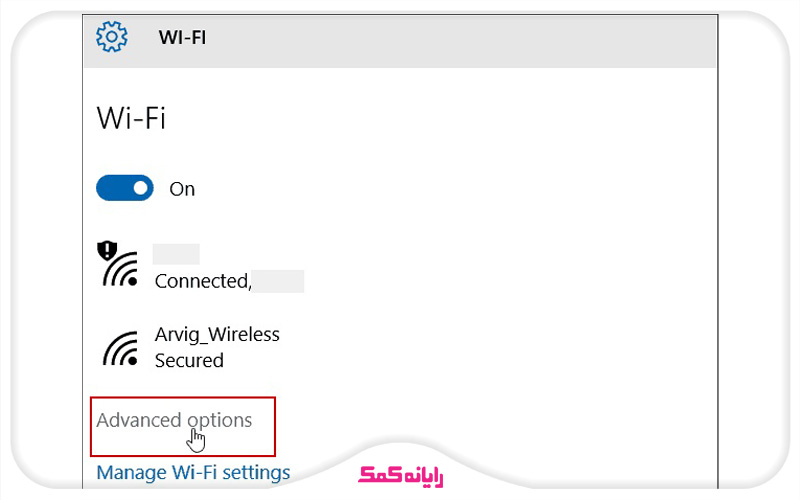Screen dimensions: 800x500
Task: Click the hidden text box after "Connected,"
Action: click(x=278, y=281)
